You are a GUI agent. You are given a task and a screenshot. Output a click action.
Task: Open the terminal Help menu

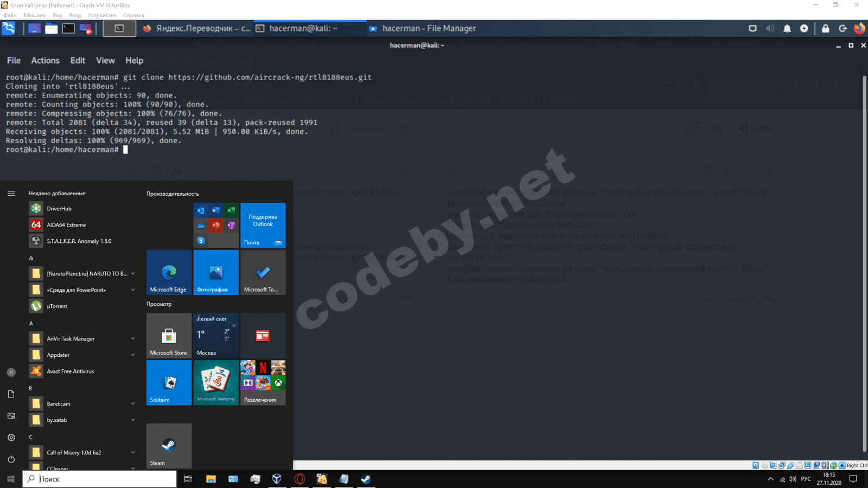tap(134, 60)
